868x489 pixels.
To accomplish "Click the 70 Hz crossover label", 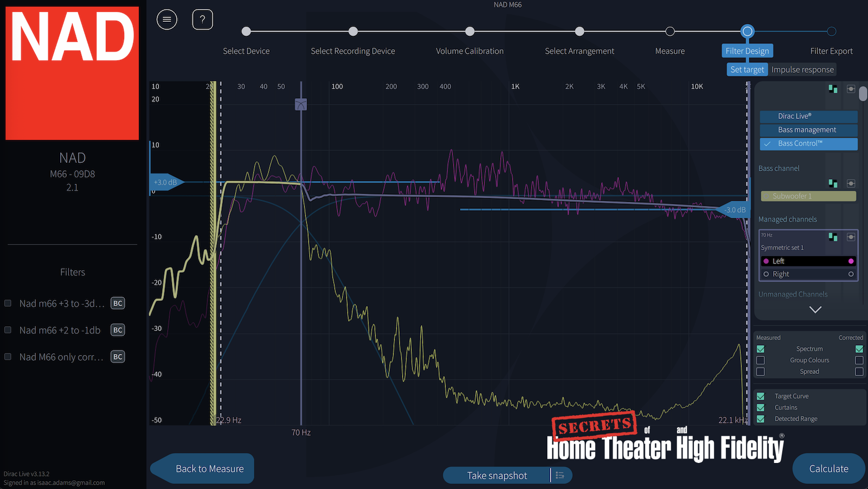I will pos(301,433).
